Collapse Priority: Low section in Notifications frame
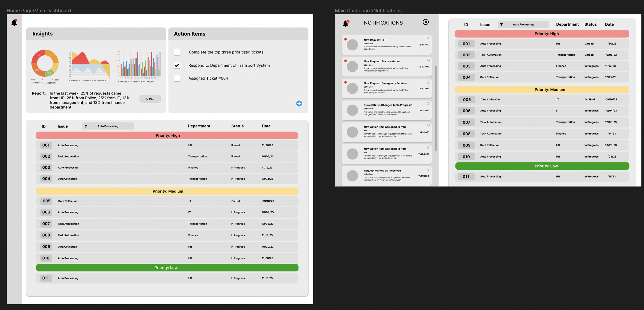 pyautogui.click(x=542, y=166)
